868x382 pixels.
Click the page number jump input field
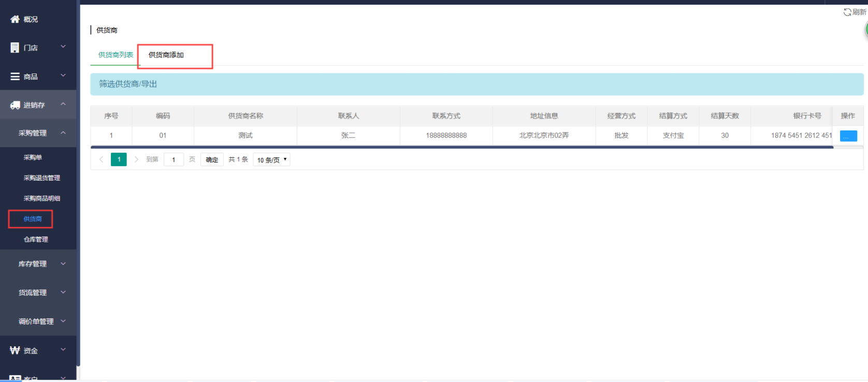coord(173,159)
